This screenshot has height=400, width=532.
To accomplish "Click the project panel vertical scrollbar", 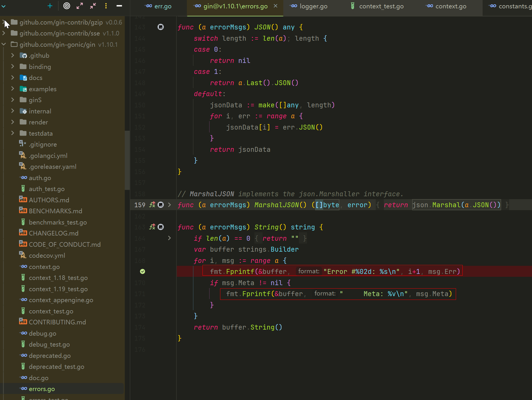I will pyautogui.click(x=127, y=160).
